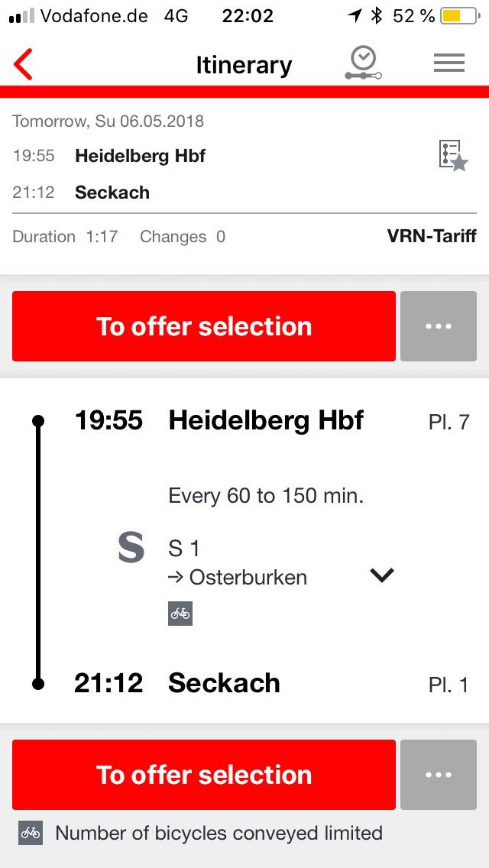Open the lower three-dots more options button
Viewport: 489px width, 868px height.
pos(439,775)
